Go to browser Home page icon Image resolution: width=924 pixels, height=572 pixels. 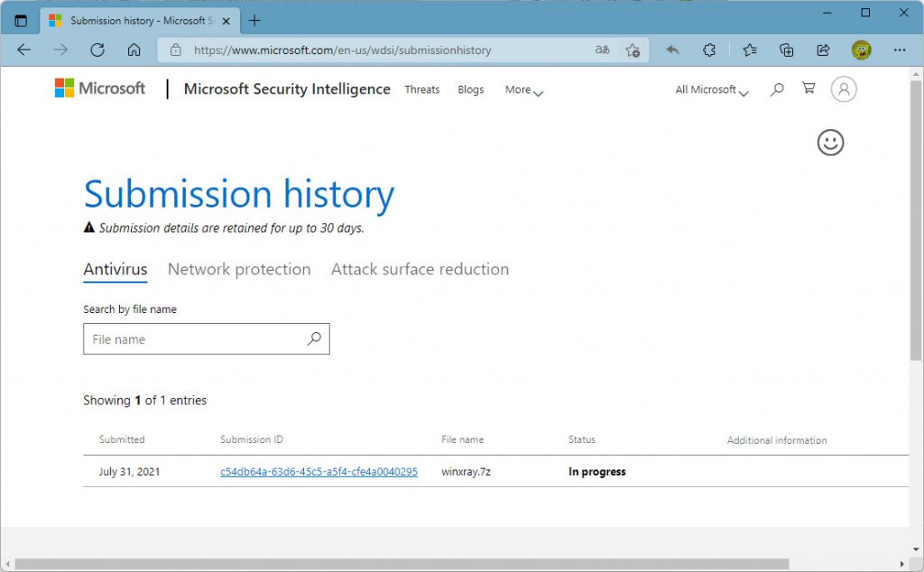[134, 51]
